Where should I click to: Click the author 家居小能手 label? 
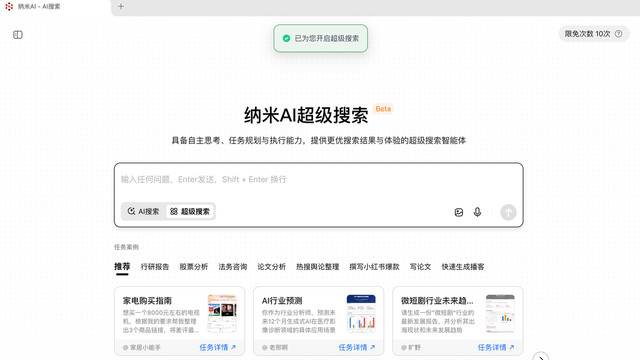click(x=142, y=348)
